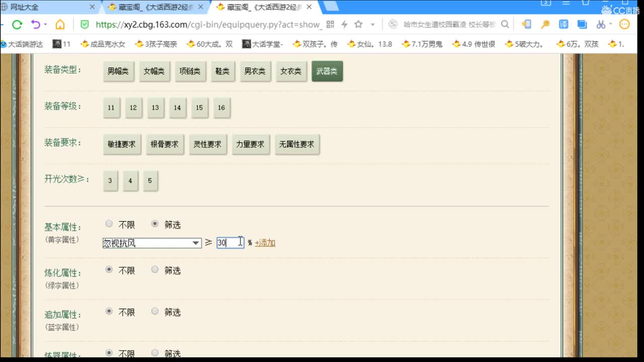The image size is (644, 362).
Task: Select 敏捷要求 equipment requirement
Action: pyautogui.click(x=122, y=144)
